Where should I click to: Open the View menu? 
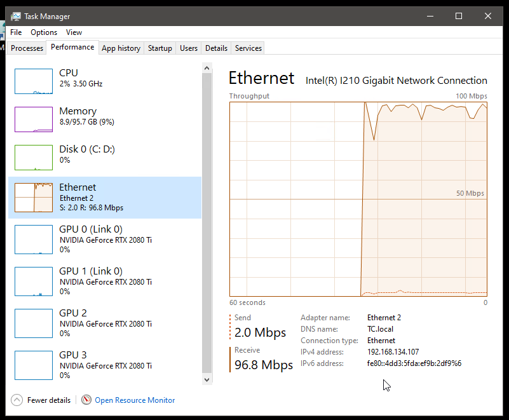74,32
